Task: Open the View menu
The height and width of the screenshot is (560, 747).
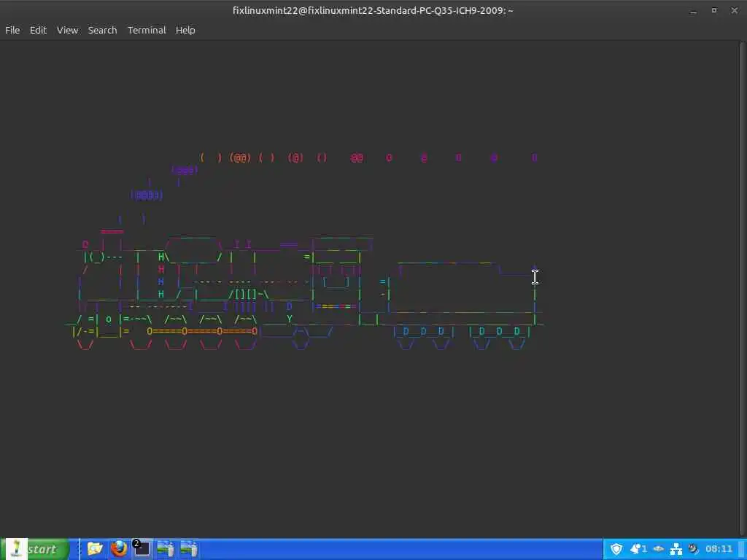Action: [x=67, y=30]
